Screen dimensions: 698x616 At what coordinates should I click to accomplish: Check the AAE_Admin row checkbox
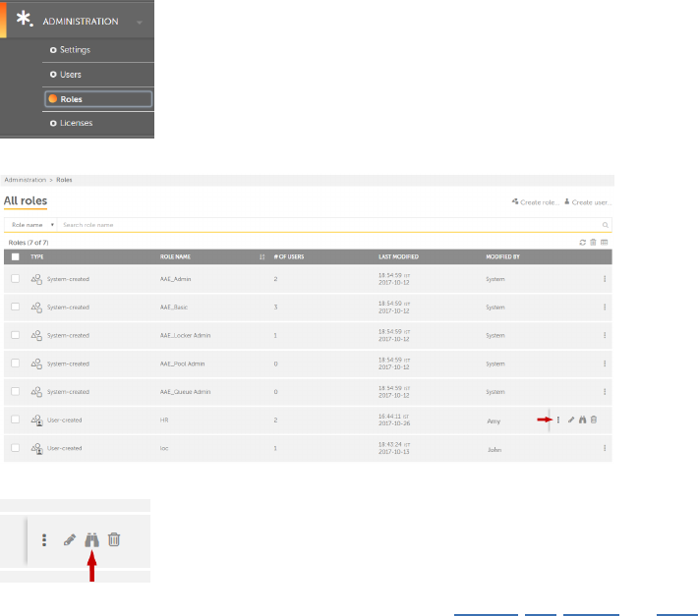[16, 278]
